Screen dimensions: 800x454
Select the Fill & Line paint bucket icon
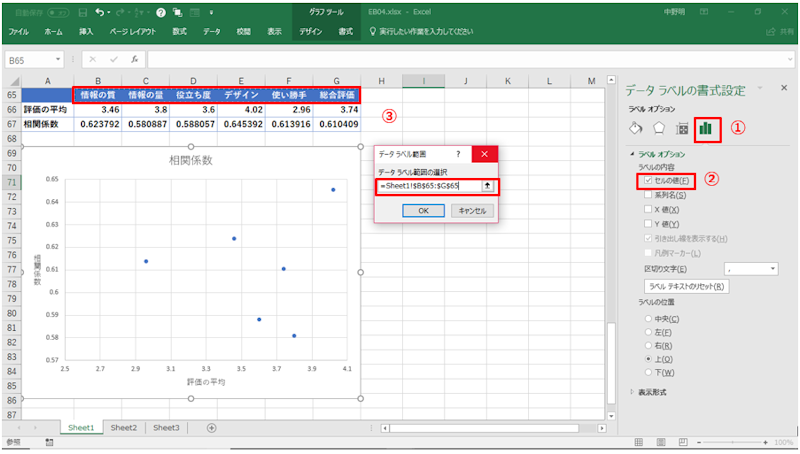(x=634, y=128)
